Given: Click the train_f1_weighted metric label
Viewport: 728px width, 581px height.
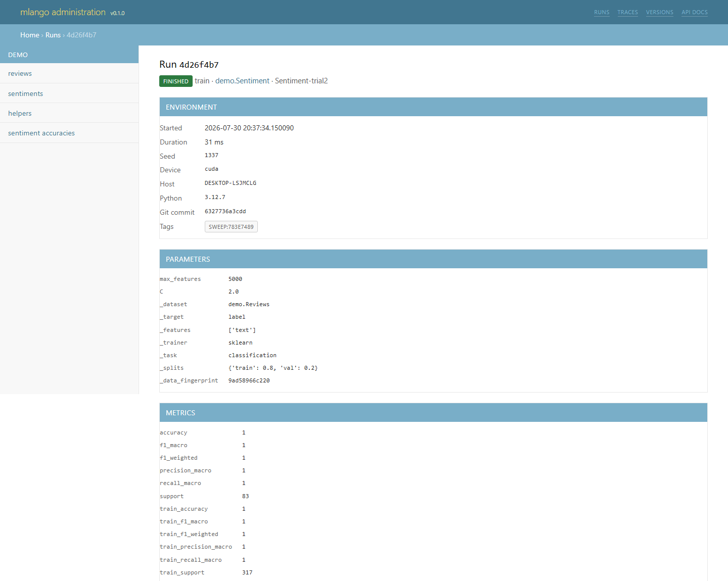Looking at the screenshot, I should [x=189, y=534].
